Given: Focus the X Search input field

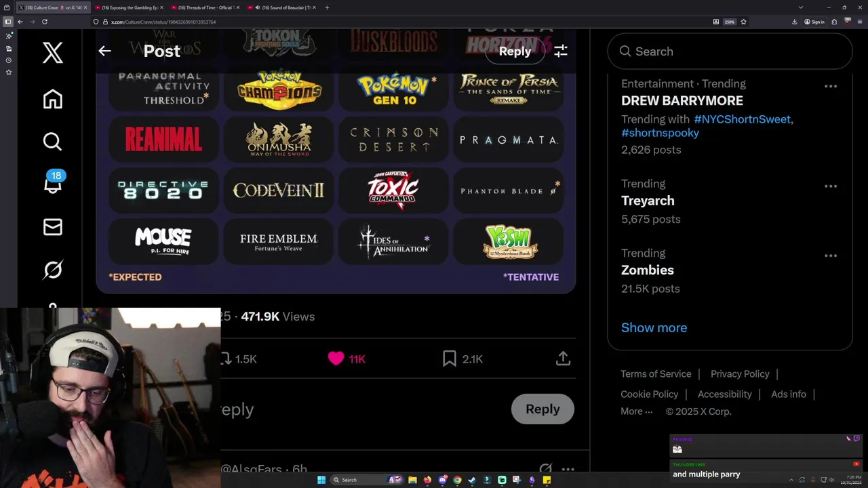Looking at the screenshot, I should point(730,52).
